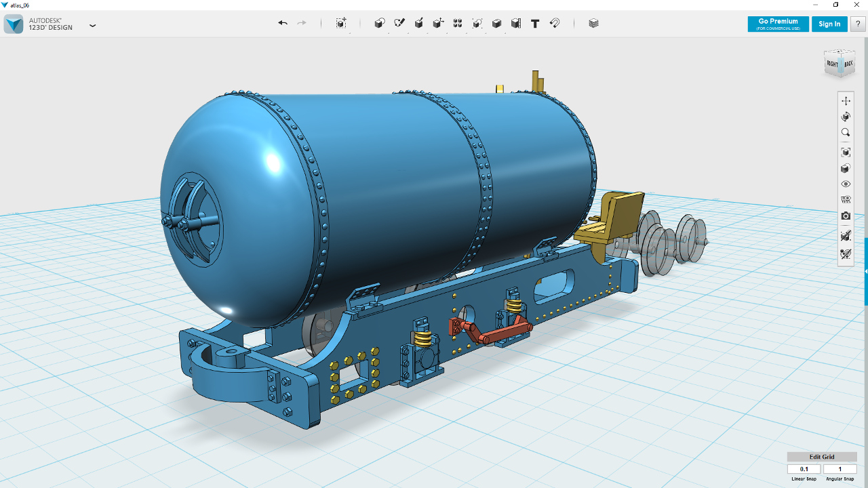Select the Orbit navigation tool
Image resolution: width=868 pixels, height=488 pixels.
(x=846, y=117)
